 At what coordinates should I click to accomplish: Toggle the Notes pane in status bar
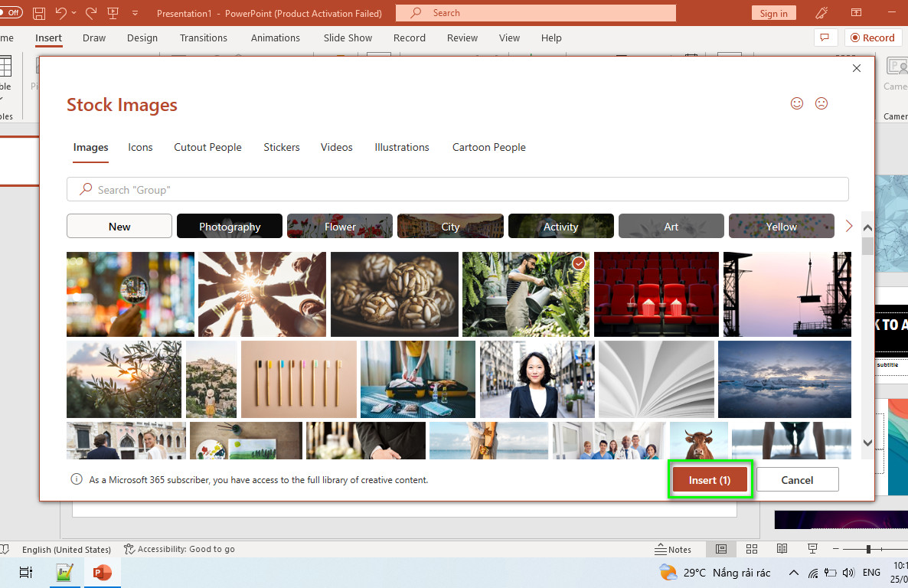tap(673, 549)
